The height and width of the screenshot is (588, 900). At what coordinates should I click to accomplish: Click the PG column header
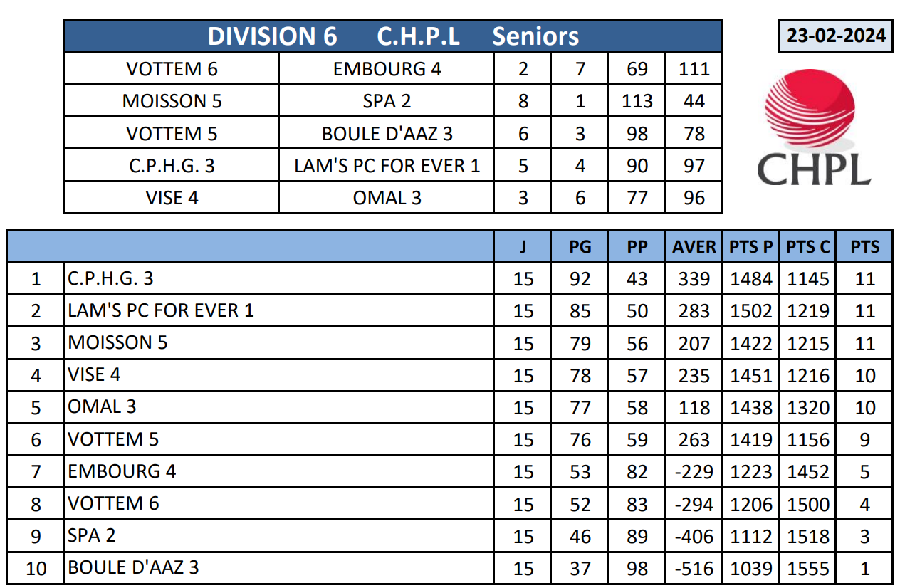click(x=580, y=247)
